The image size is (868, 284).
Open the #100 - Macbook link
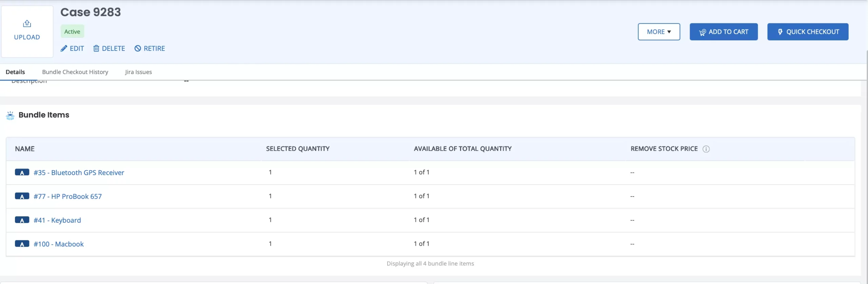(x=58, y=244)
